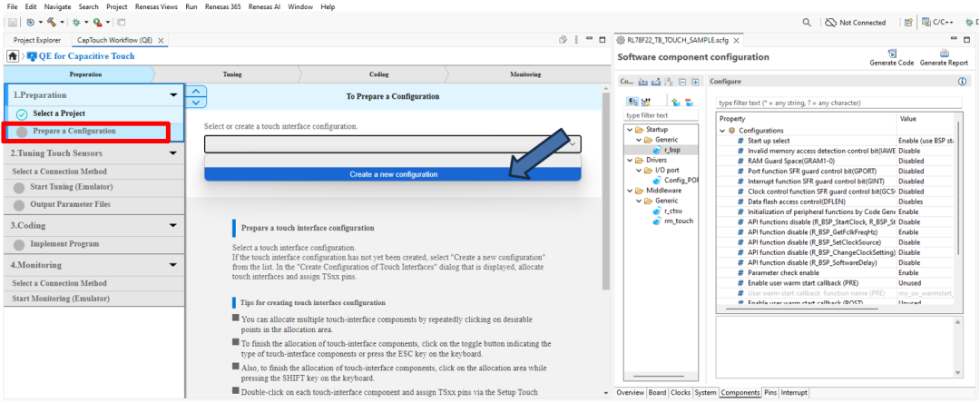The image size is (980, 403).
Task: Click the home icon in workflow breadcrumb
Action: tap(13, 56)
